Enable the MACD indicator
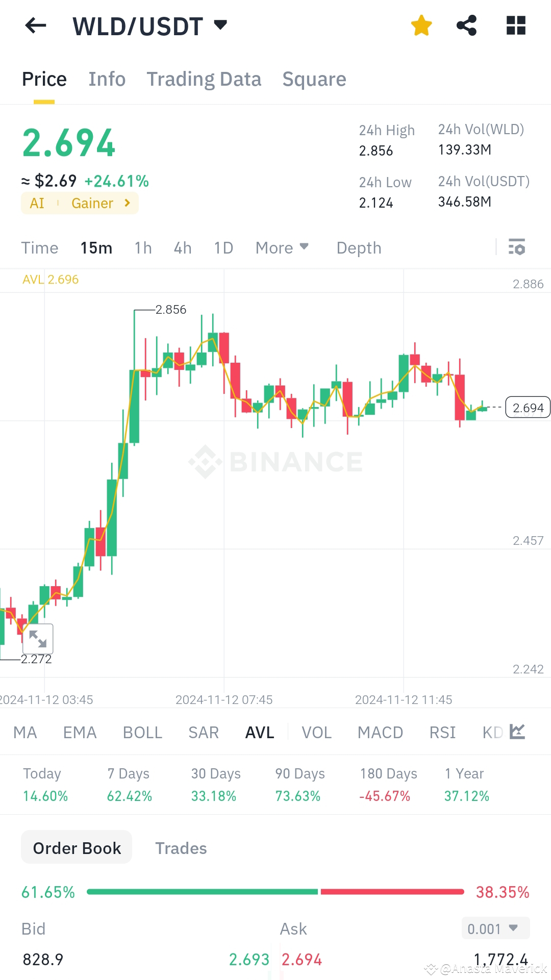This screenshot has width=551, height=980. pos(380,732)
